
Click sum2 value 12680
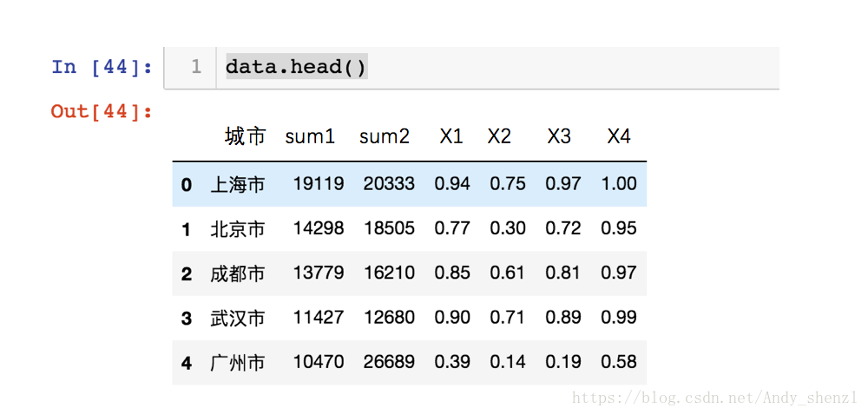click(389, 318)
